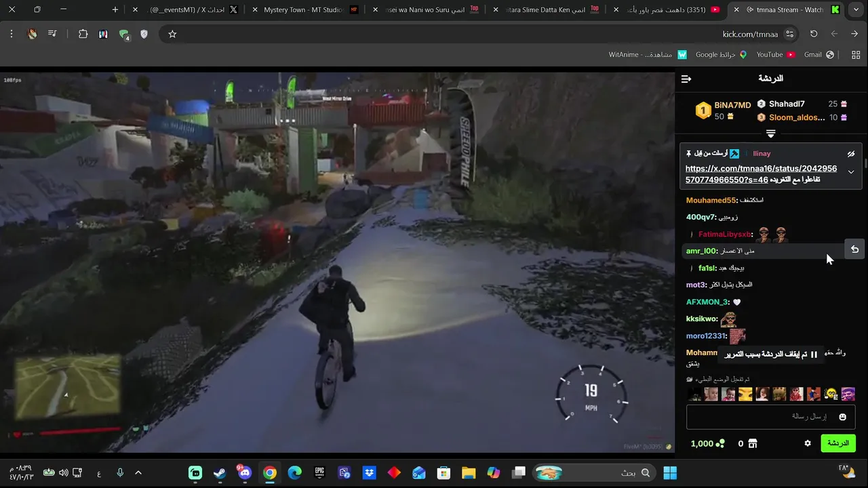868x488 pixels.
Task: Reply to amr_l00's message with the reply arrow
Action: (x=854, y=249)
